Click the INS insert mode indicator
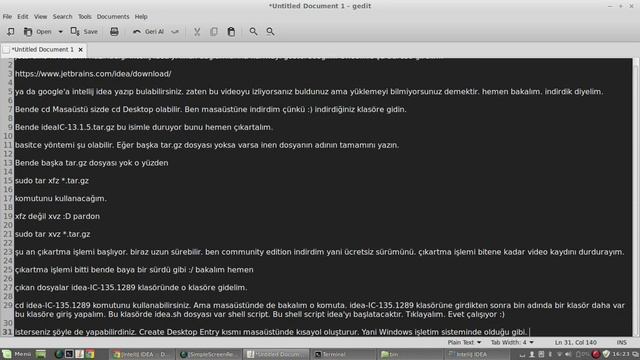Image resolution: width=640 pixels, height=360 pixels. [621, 342]
